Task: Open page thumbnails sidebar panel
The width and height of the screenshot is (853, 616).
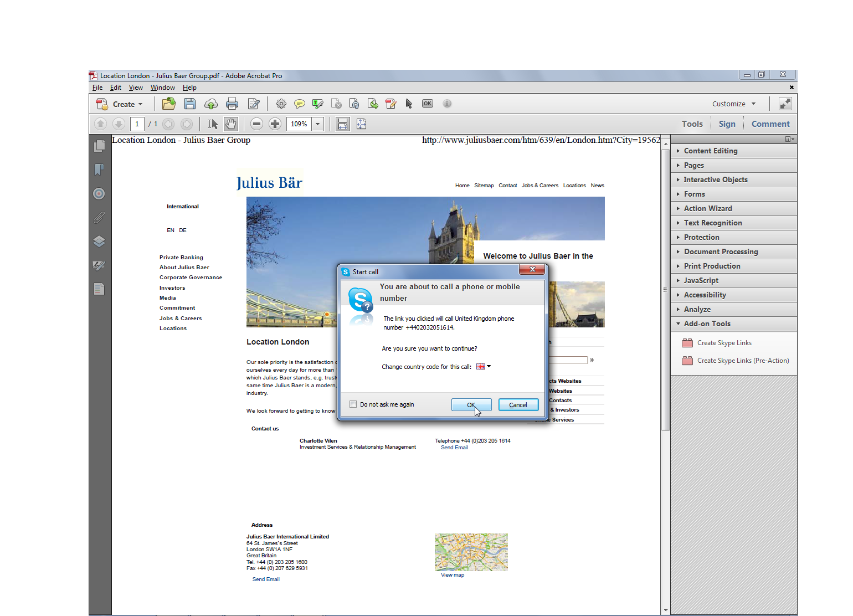Action: pyautogui.click(x=99, y=146)
